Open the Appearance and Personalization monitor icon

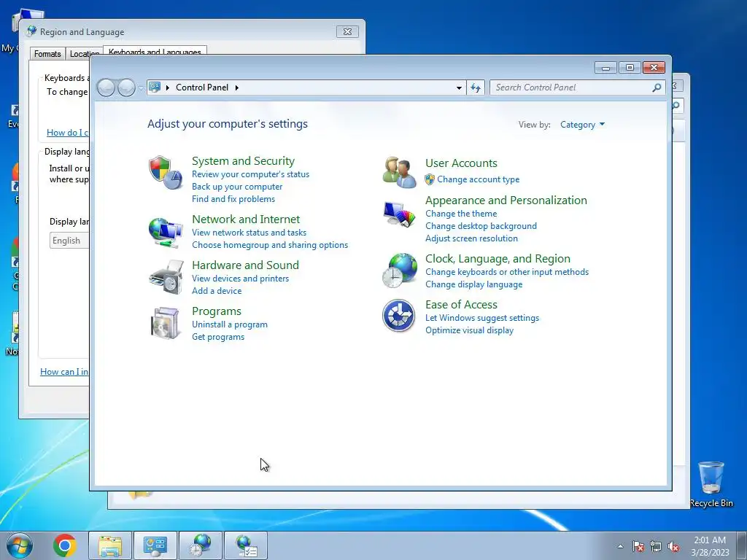coord(399,215)
